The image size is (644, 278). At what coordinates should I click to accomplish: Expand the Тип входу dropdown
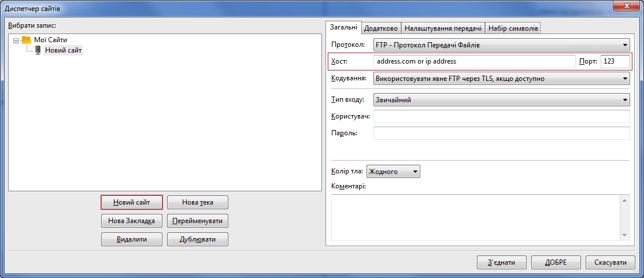tap(501, 100)
